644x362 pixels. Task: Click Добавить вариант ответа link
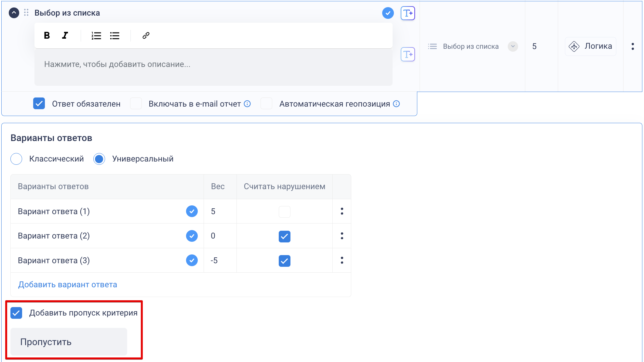[x=68, y=285]
